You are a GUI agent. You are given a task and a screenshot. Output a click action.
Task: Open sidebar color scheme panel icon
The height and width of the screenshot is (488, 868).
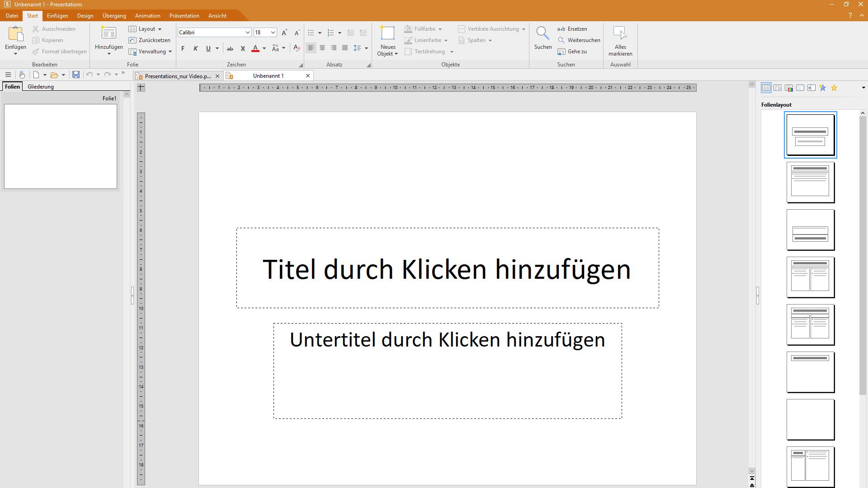tap(789, 88)
